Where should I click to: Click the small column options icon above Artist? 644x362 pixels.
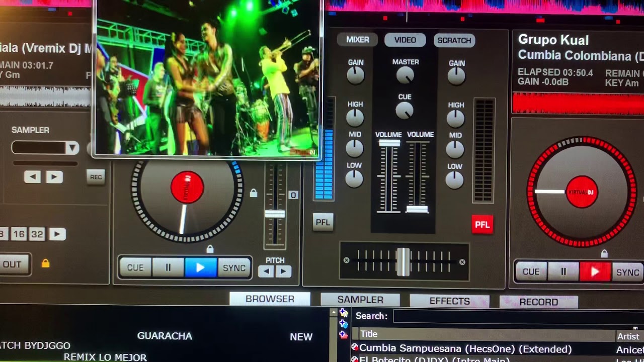point(635,328)
